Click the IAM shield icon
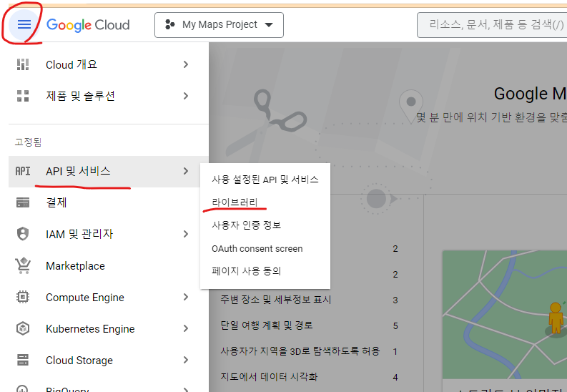The image size is (567, 392). click(x=23, y=234)
